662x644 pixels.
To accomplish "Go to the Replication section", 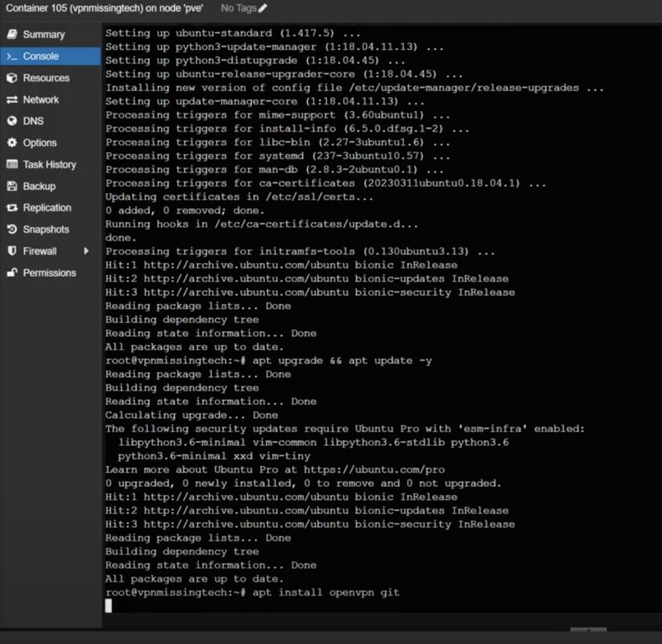I will (x=47, y=208).
